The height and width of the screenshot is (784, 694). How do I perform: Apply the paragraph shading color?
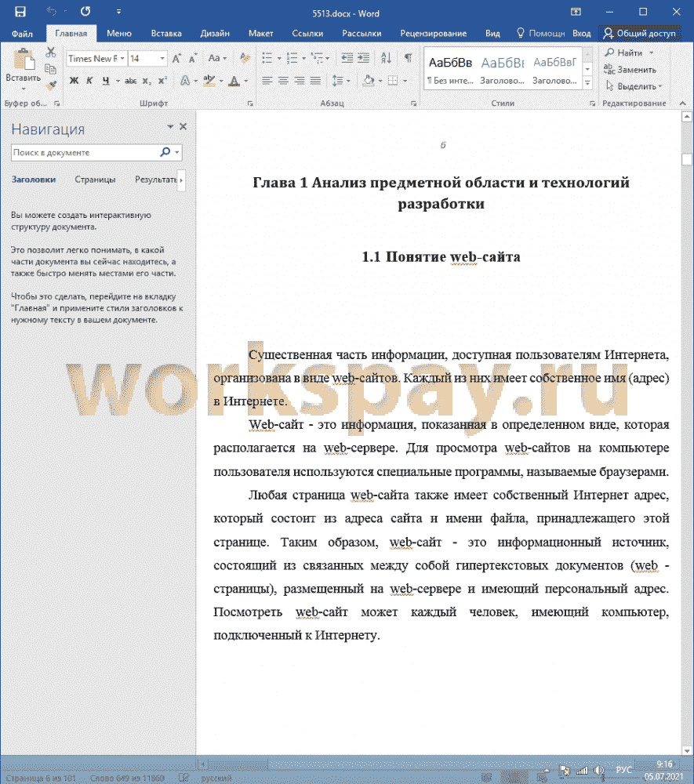(369, 81)
